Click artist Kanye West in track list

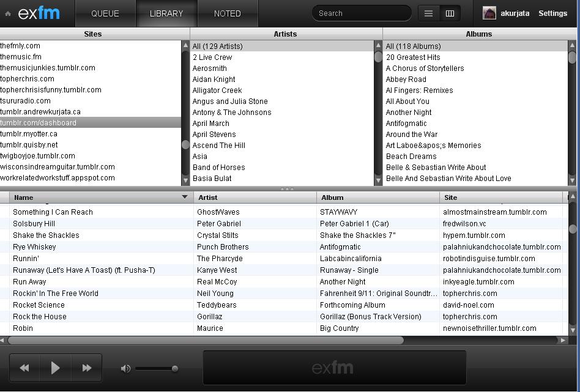coord(217,270)
